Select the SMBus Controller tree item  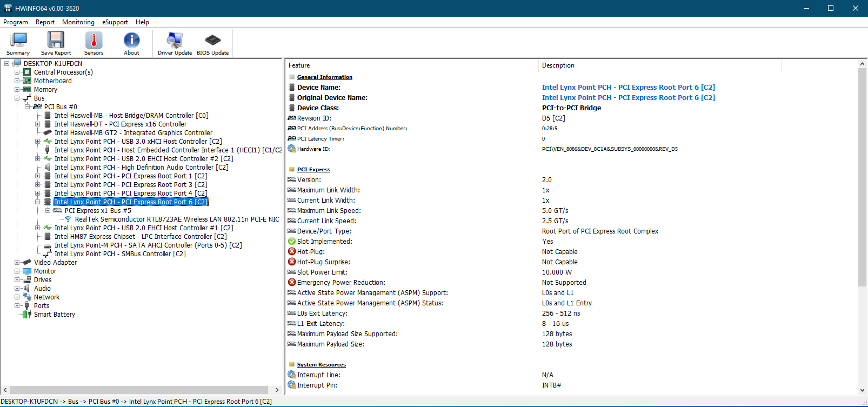120,254
